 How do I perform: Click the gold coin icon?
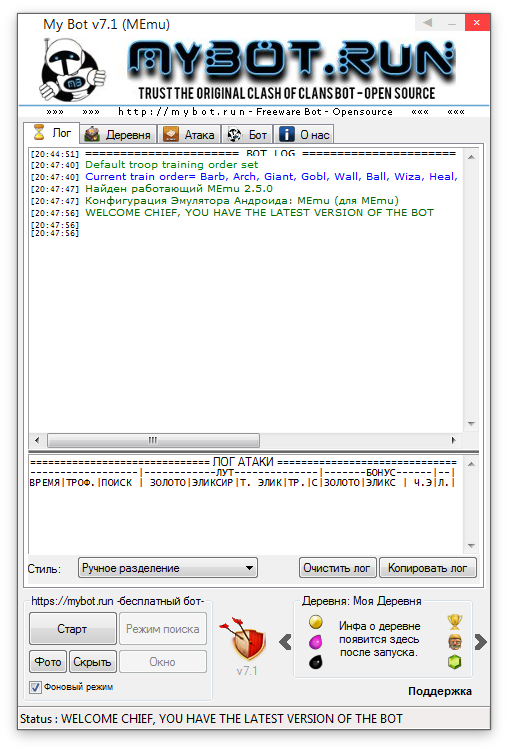(x=316, y=622)
